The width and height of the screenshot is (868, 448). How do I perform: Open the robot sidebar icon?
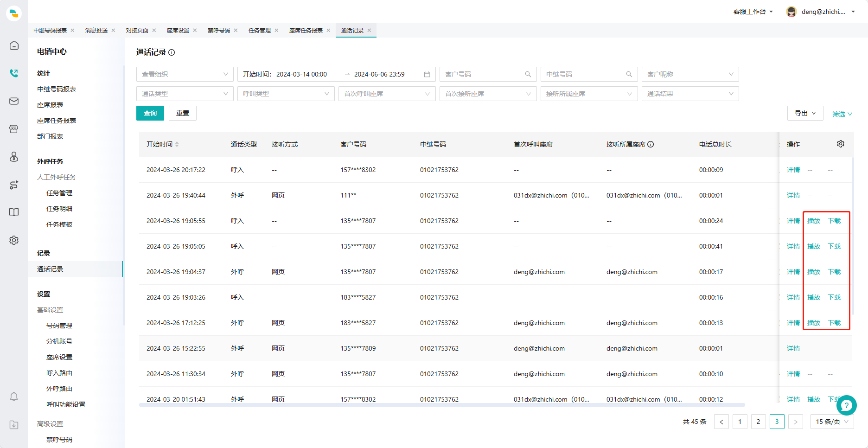pyautogui.click(x=14, y=157)
